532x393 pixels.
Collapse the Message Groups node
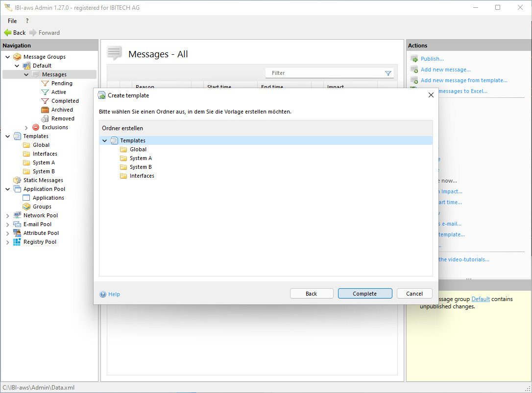7,57
